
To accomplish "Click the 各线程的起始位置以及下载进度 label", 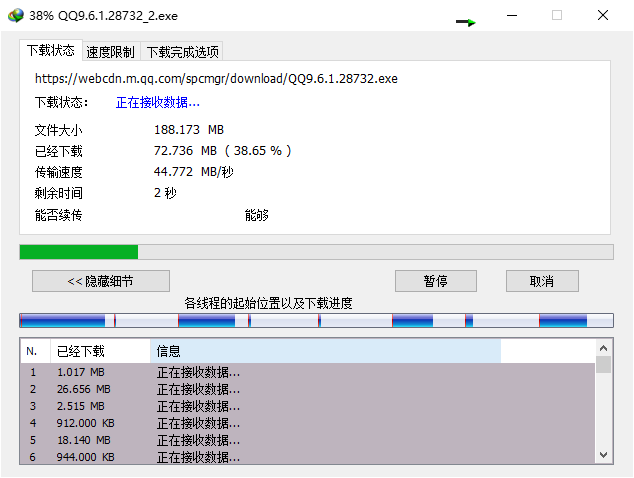I will (x=268, y=303).
